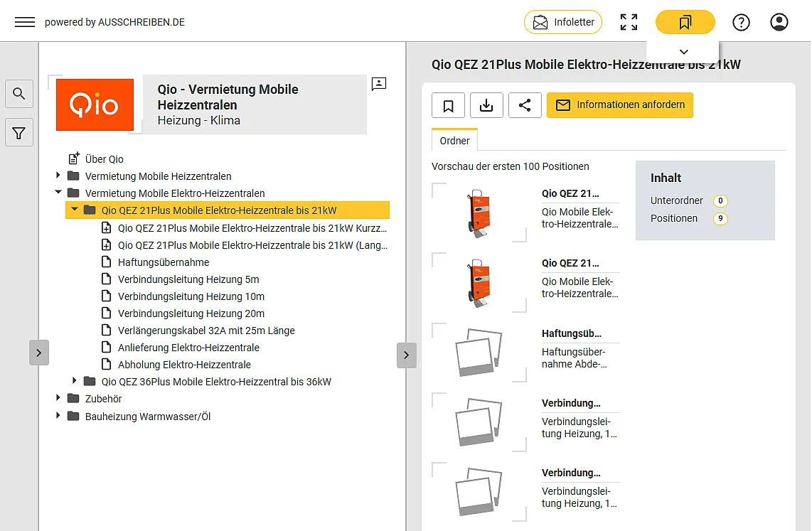Click the Infoletter button
Screen dimensions: 812x531
[563, 22]
